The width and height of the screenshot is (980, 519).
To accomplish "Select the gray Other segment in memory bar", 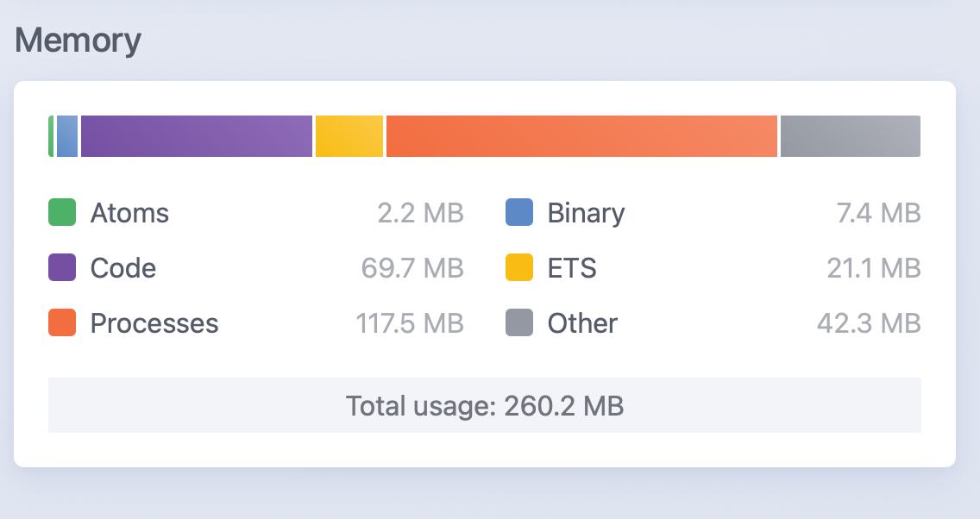I will pos(851,136).
